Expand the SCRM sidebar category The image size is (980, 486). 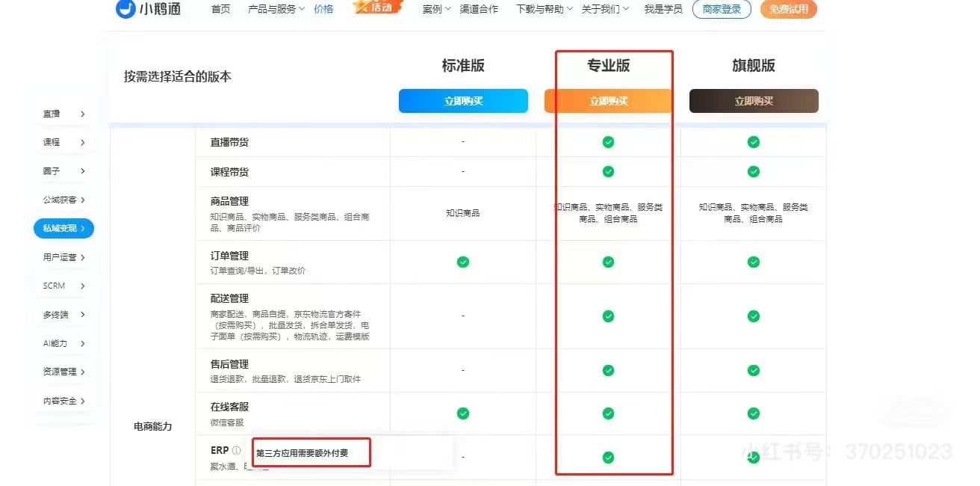pos(63,286)
